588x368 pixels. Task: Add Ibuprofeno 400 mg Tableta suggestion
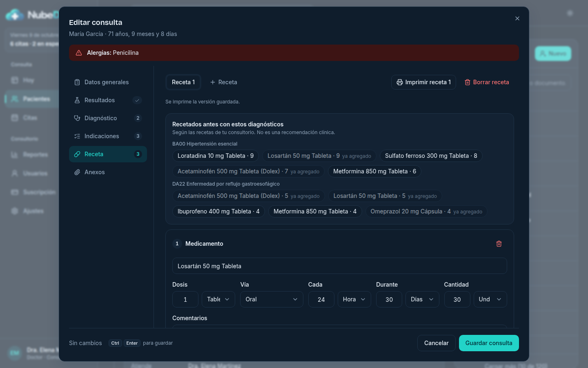tap(218, 211)
